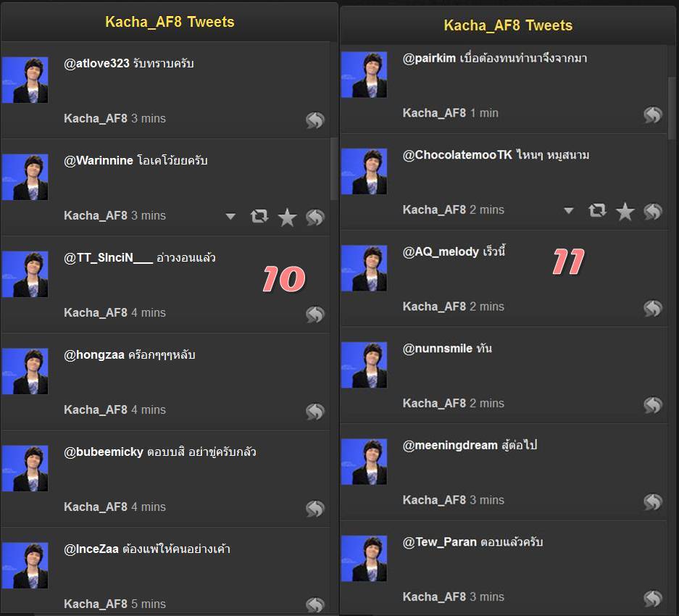The width and height of the screenshot is (679, 616).
Task: Click the left column's vertical scrollbar
Action: (x=333, y=169)
